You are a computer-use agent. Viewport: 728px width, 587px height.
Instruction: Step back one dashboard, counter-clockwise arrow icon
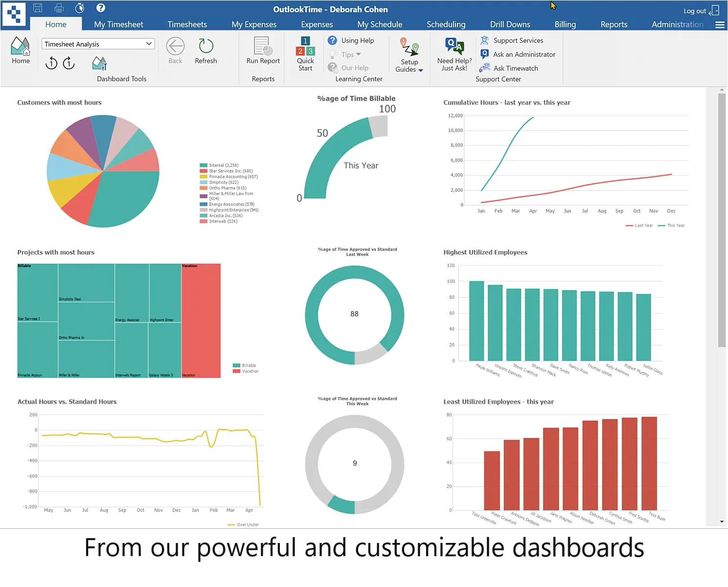[51, 63]
